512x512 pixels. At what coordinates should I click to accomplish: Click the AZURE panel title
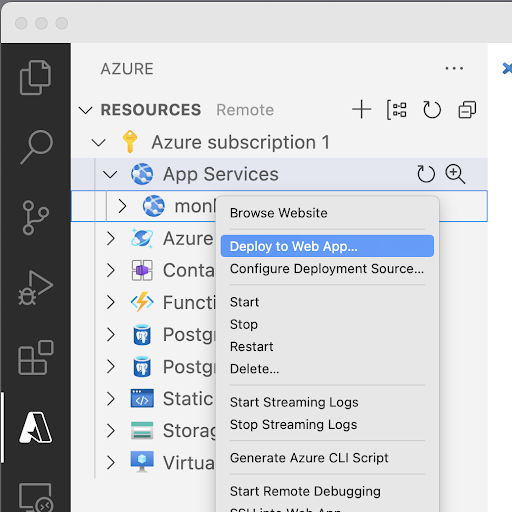127,69
